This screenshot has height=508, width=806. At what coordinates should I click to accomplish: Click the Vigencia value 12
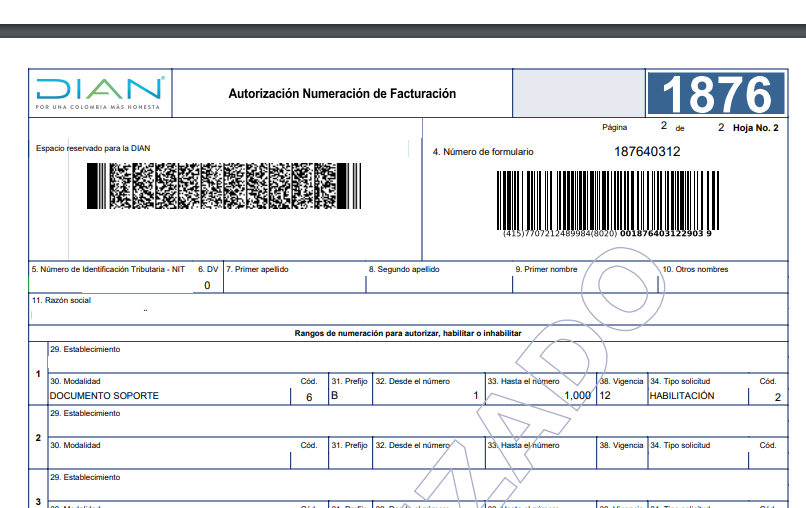[605, 395]
